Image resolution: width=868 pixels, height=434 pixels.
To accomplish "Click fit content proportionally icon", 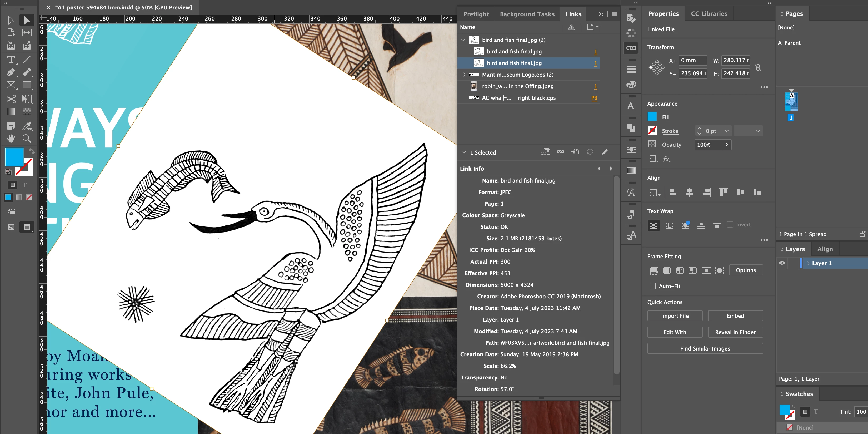I will click(666, 270).
